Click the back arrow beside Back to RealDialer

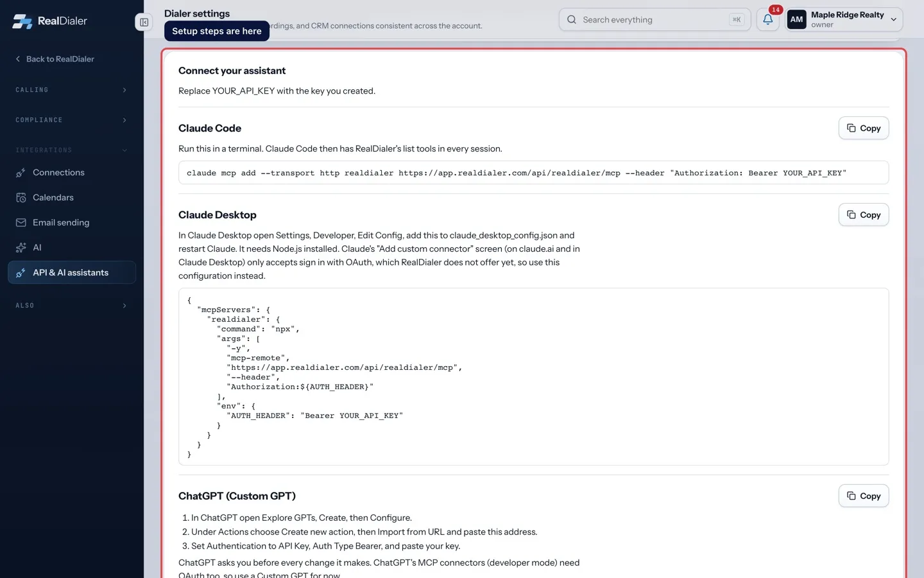(18, 59)
